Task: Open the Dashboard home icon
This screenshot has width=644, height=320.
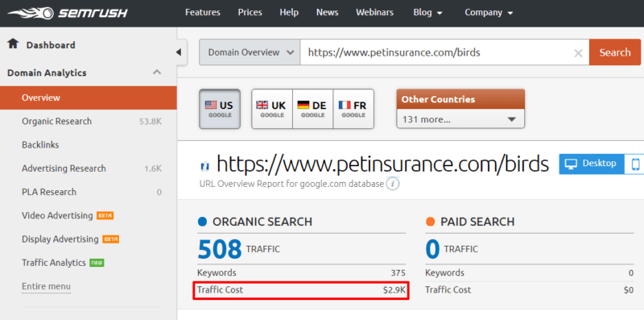Action: click(x=13, y=44)
